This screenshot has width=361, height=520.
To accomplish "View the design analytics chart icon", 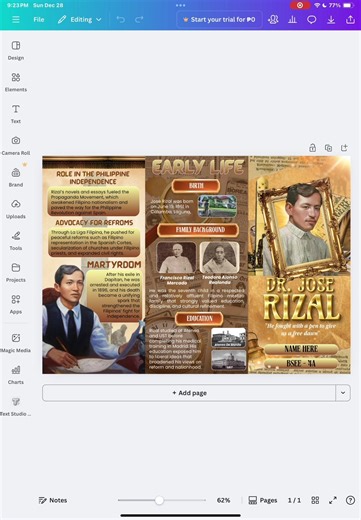I will coord(292,20).
